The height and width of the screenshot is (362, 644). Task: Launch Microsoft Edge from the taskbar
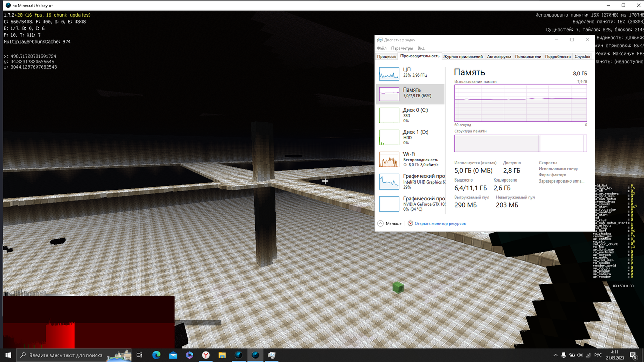point(156,355)
